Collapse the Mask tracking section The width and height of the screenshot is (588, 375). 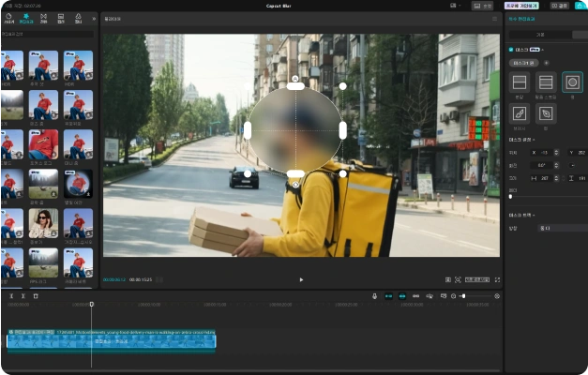(534, 215)
